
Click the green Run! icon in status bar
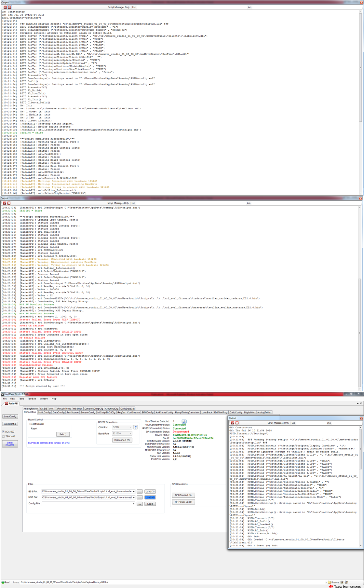point(3,582)
